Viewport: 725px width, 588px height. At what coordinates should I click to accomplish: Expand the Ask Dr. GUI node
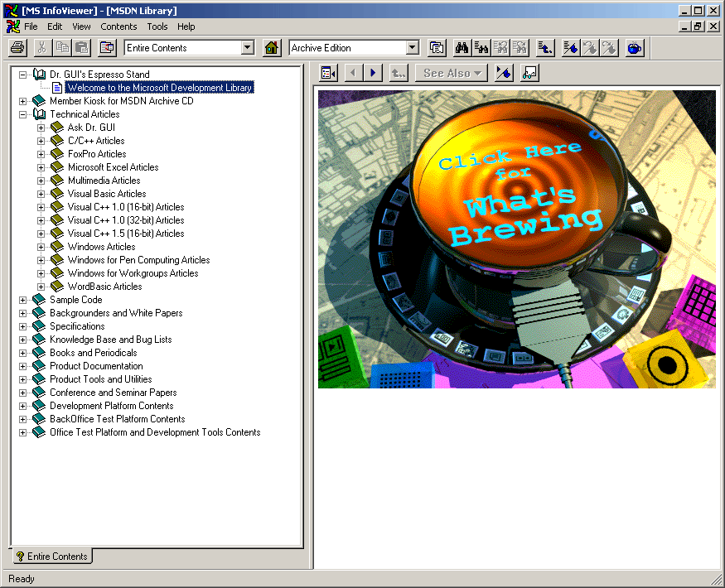[x=41, y=128]
